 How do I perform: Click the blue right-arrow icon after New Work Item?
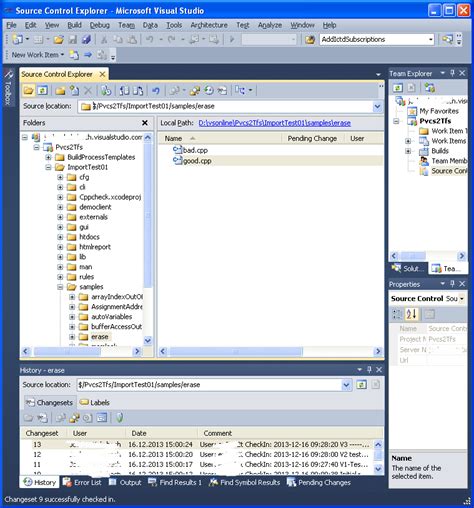(88, 55)
